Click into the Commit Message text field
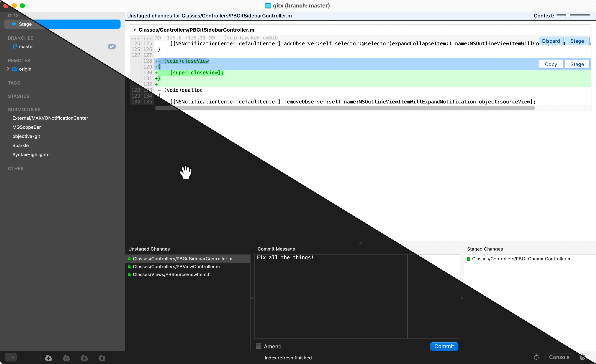The height and width of the screenshot is (364, 596). tap(330, 296)
